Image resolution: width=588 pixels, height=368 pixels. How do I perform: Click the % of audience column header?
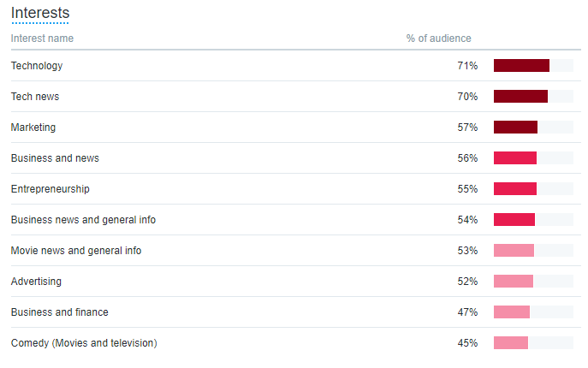[438, 39]
